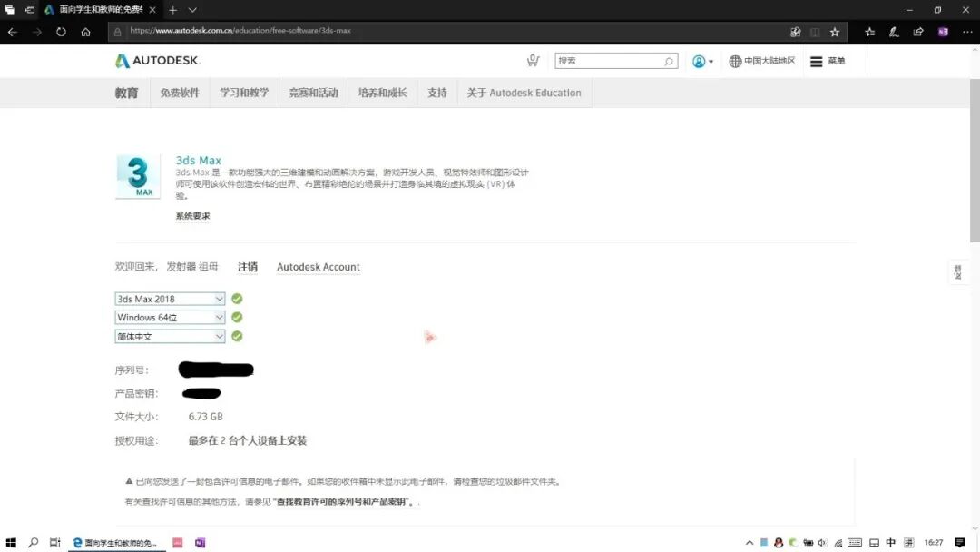Close the Autodesk education tab

pyautogui.click(x=152, y=10)
